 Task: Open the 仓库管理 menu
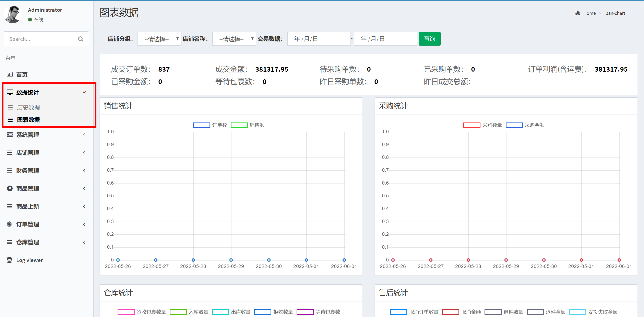pos(27,242)
